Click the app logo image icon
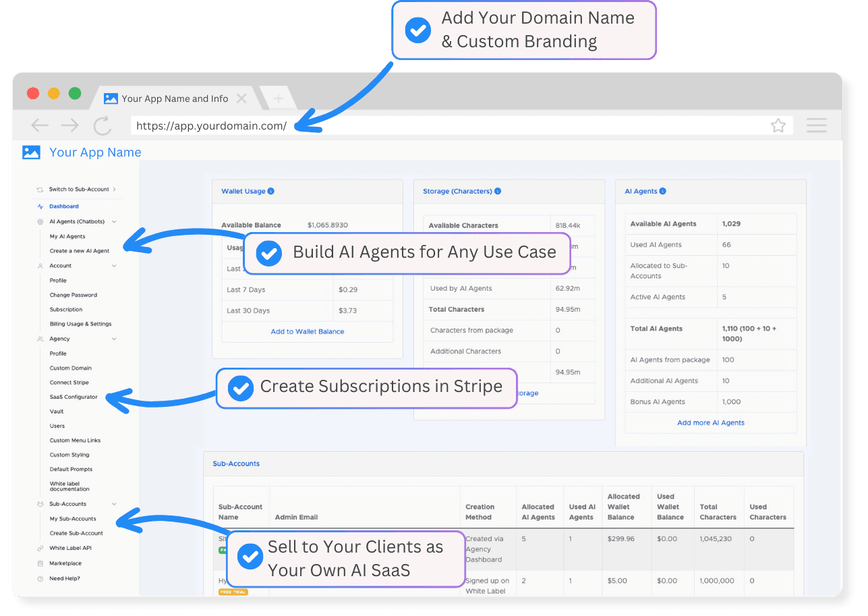 31,152
